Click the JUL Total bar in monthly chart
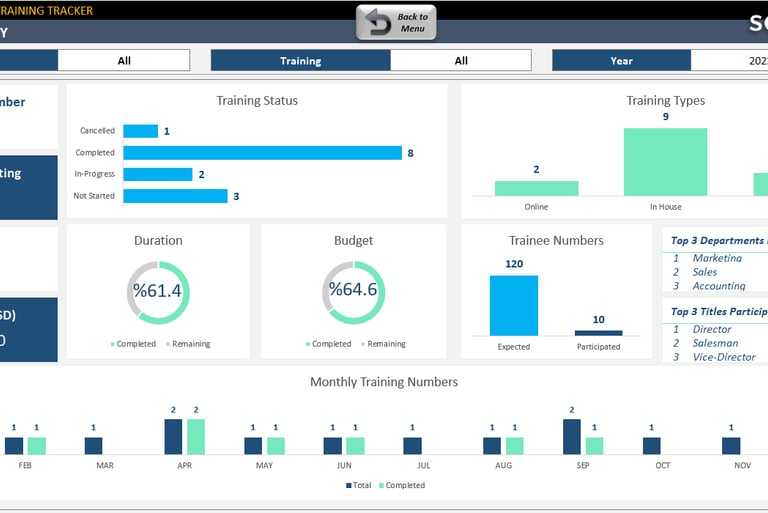The height and width of the screenshot is (513, 768). pos(412,446)
